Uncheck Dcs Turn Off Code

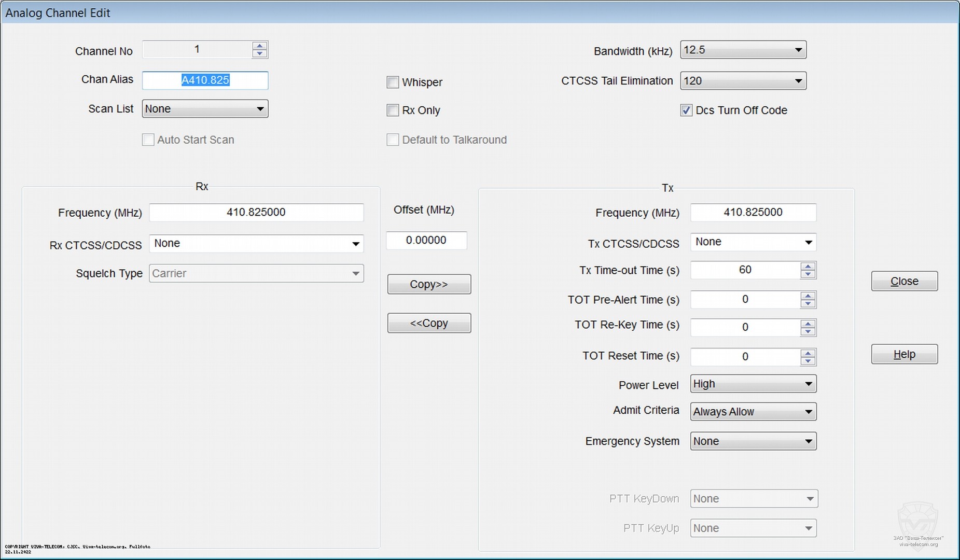(686, 110)
